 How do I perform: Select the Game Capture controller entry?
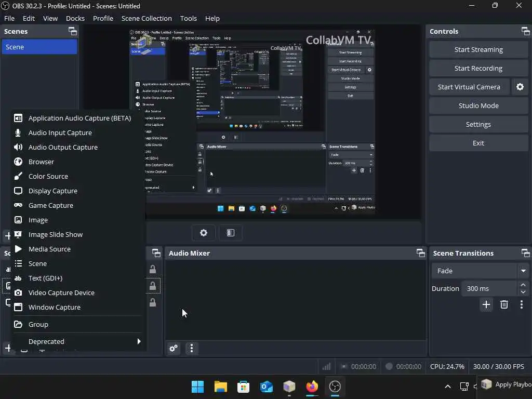(x=77, y=205)
